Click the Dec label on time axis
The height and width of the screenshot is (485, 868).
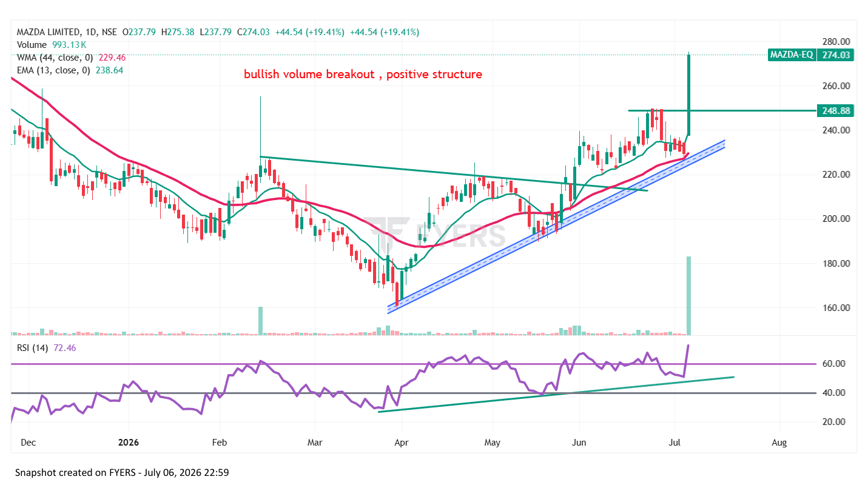point(29,443)
